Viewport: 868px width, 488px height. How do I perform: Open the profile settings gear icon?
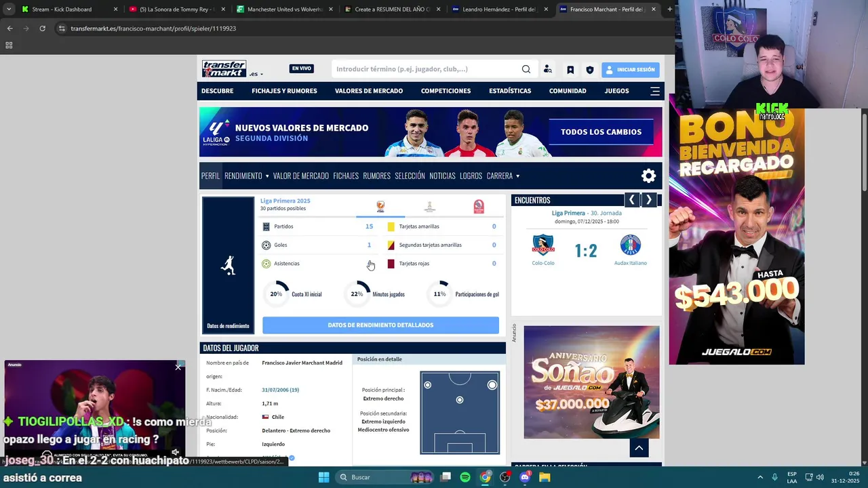649,176
